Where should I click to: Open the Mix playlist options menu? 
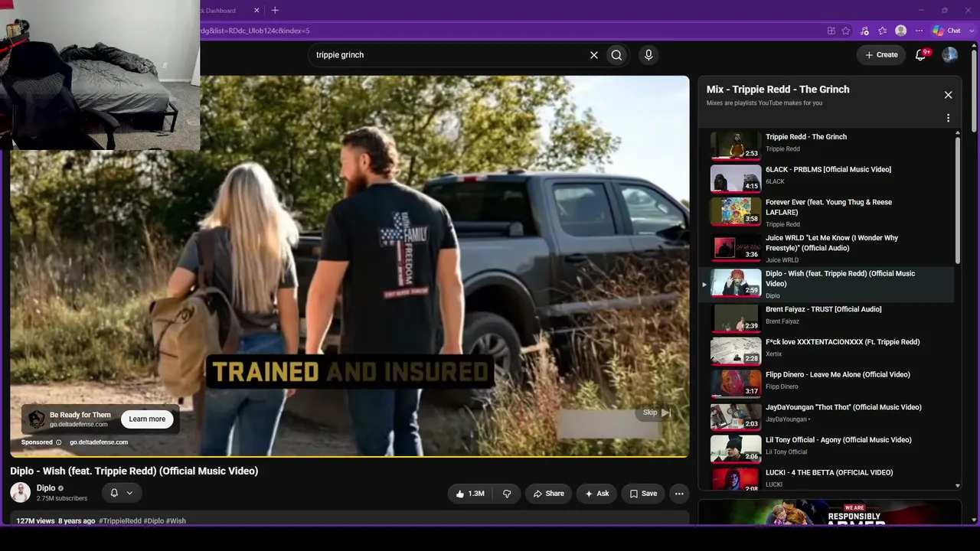(x=948, y=118)
